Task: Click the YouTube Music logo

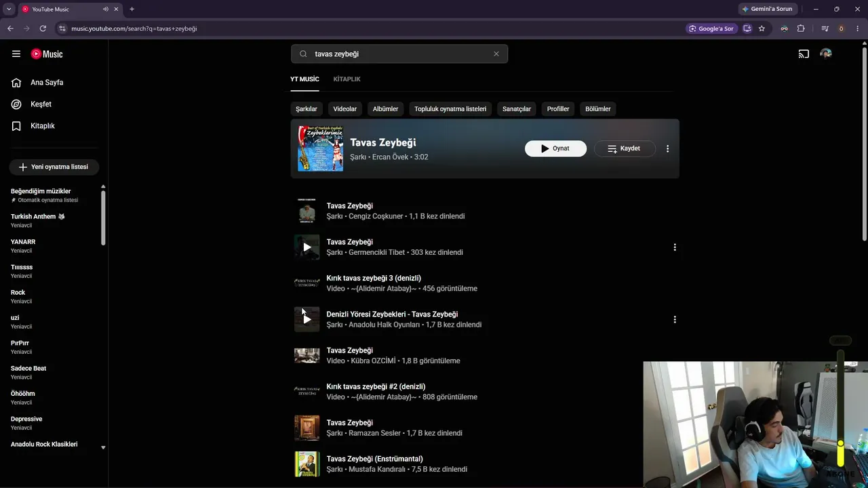Action: 47,54
